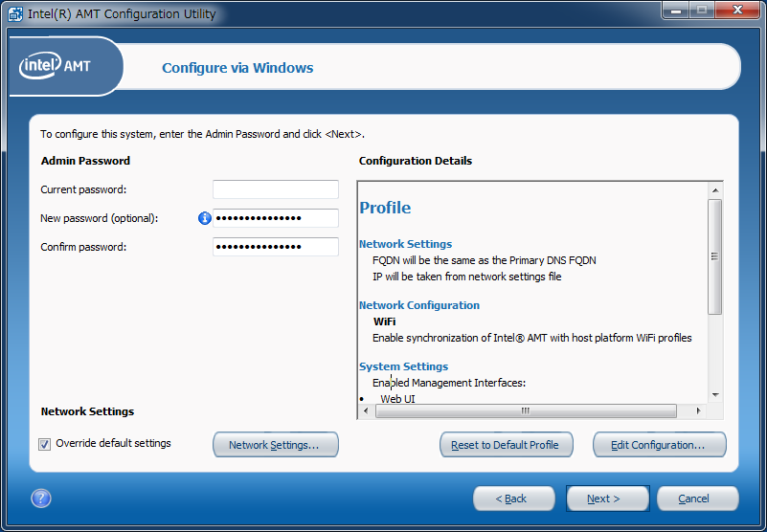Click the New password field
The height and width of the screenshot is (532, 767).
(x=276, y=218)
